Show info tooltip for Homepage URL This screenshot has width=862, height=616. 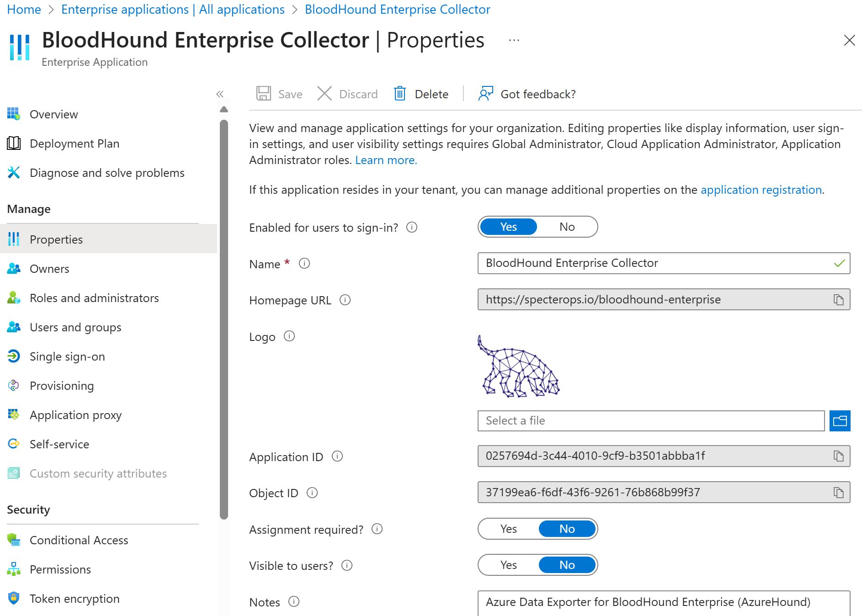point(345,300)
